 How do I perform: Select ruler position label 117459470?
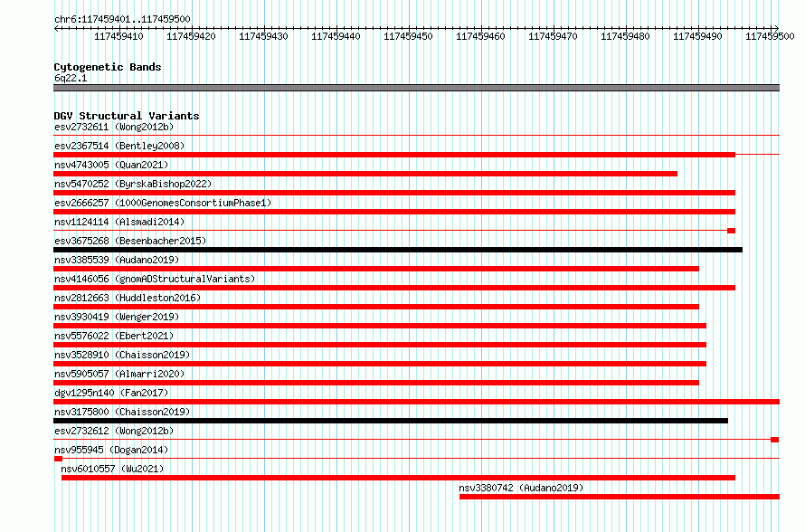tap(553, 36)
